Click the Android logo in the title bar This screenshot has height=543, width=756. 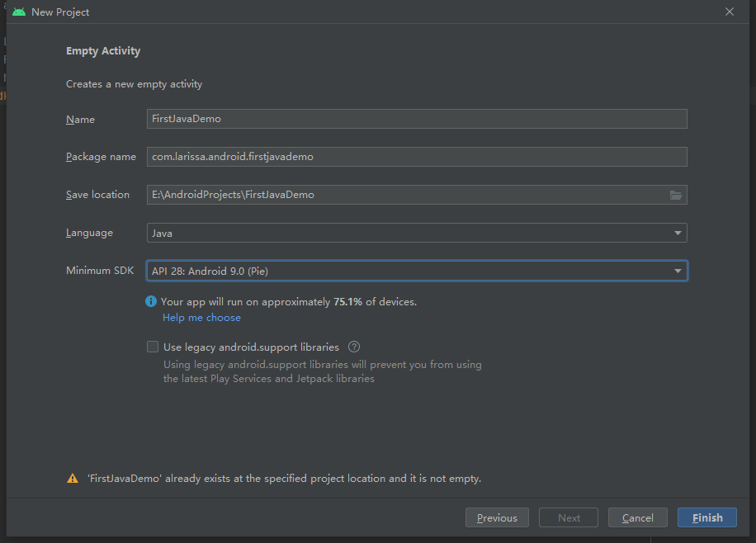pyautogui.click(x=19, y=12)
